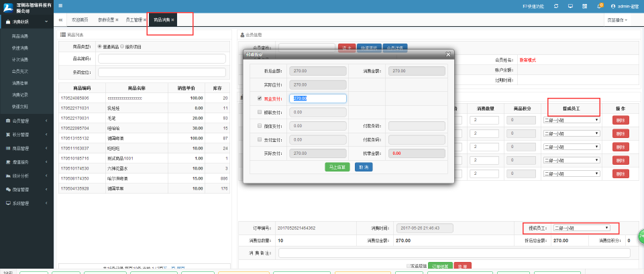Click the QR code icon in header
644x274 pixels.
[584, 5]
